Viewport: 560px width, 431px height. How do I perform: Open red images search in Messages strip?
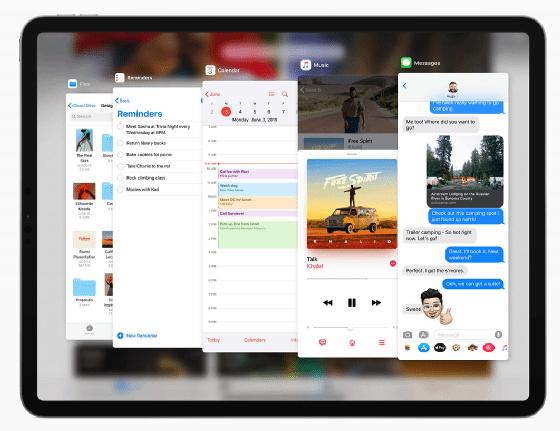pyautogui.click(x=489, y=347)
